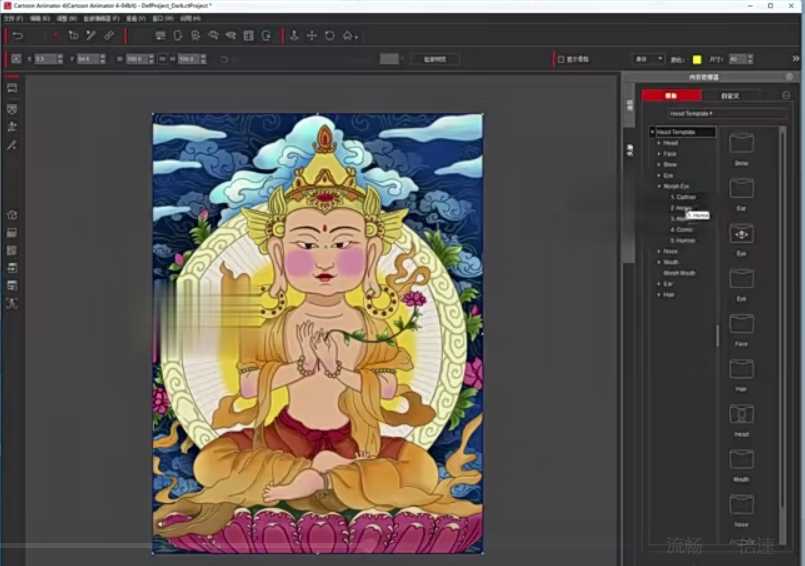The height and width of the screenshot is (566, 805).
Task: Click the Y position input field
Action: (91, 59)
